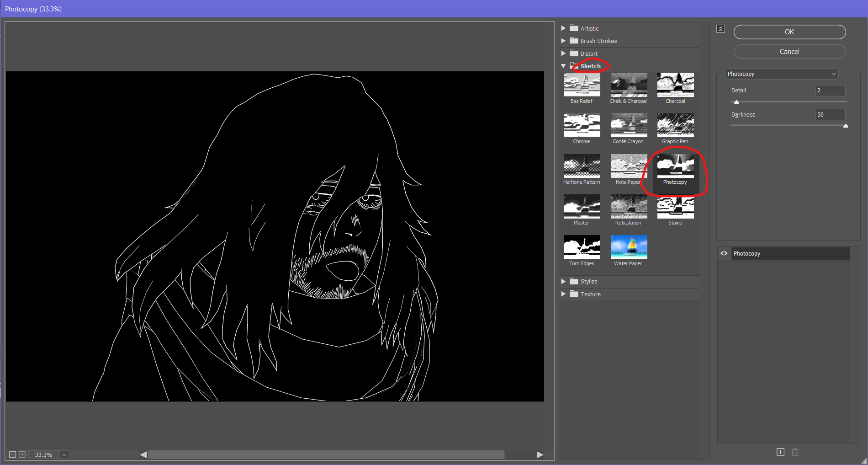Image resolution: width=868 pixels, height=465 pixels.
Task: Click the preview scroll right arrow
Action: click(x=540, y=454)
